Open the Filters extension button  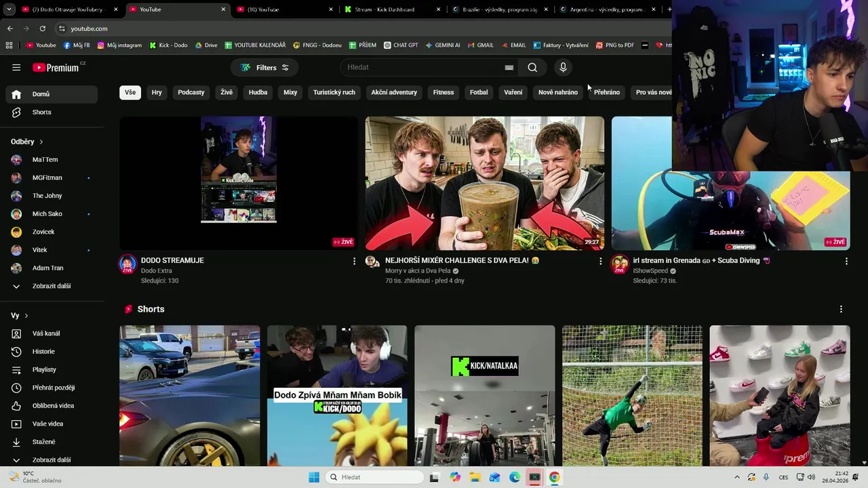point(264,67)
